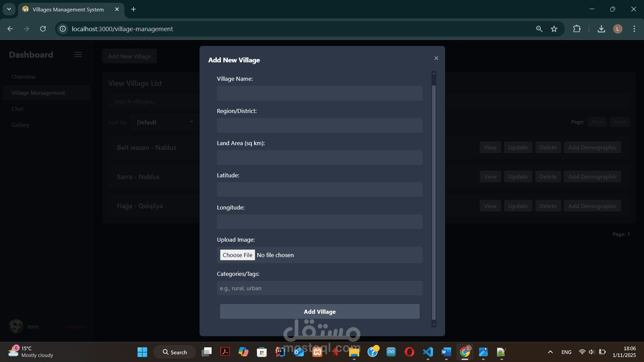View site information icon beside URL
644x362 pixels.
tap(63, 29)
